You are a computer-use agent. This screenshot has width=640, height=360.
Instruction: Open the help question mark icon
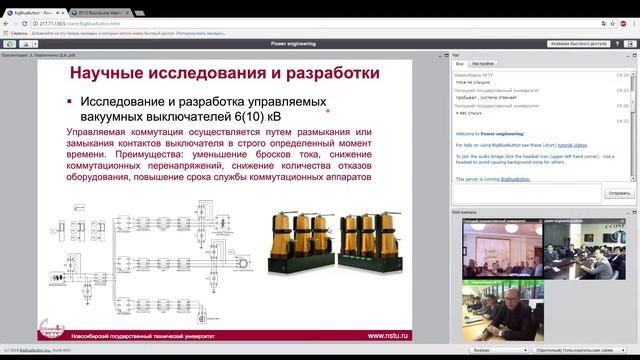(x=618, y=44)
